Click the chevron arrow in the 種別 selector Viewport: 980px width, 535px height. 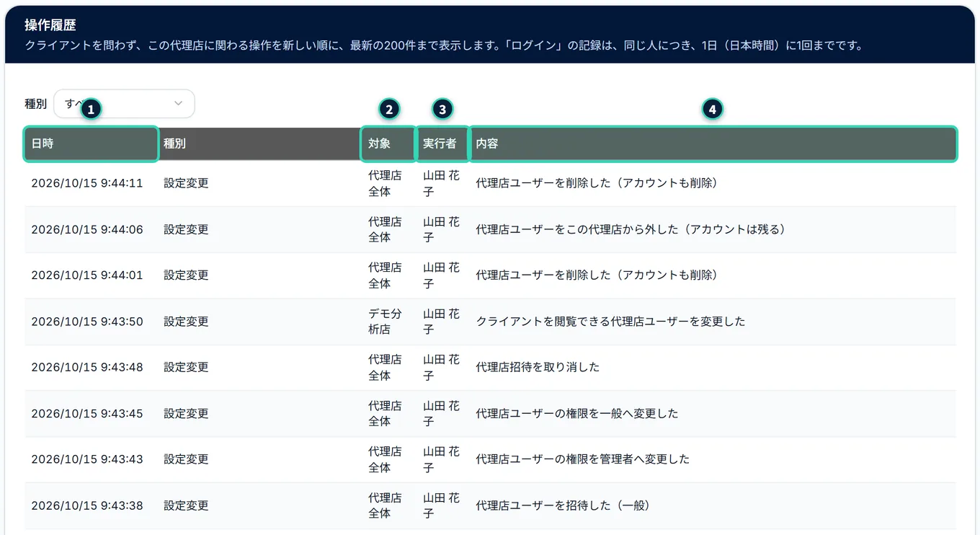click(179, 104)
